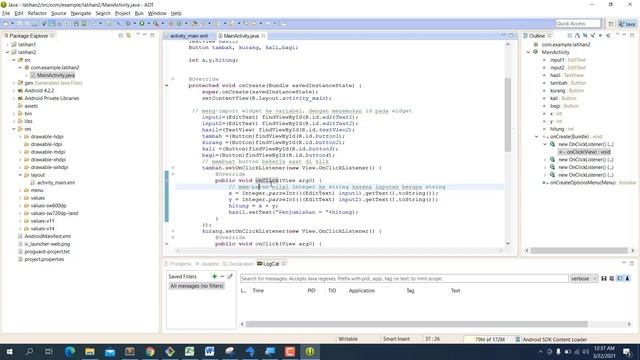
Task: Collapse the latihan2 project node
Action: [x=7, y=52]
